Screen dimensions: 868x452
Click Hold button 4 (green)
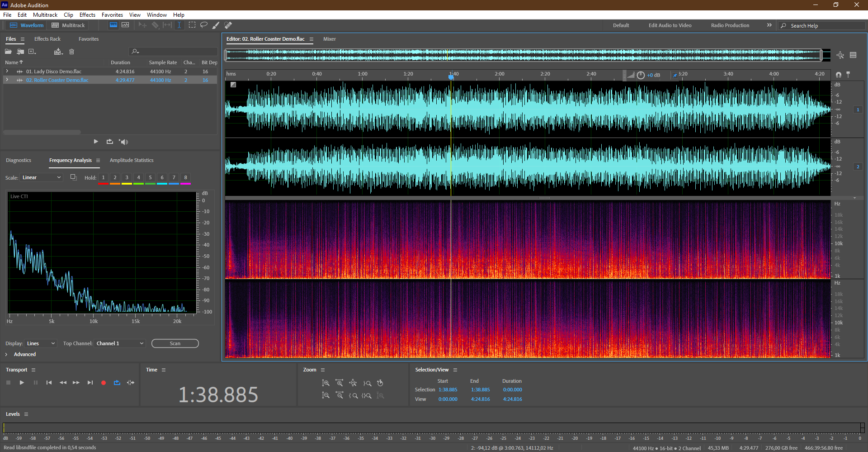pyautogui.click(x=138, y=178)
